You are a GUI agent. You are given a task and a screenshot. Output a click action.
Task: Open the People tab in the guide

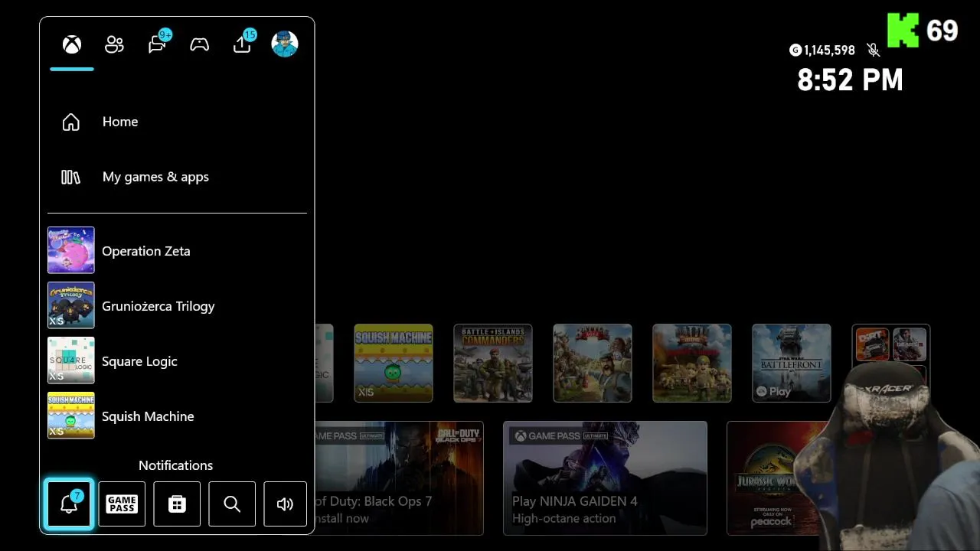114,44
